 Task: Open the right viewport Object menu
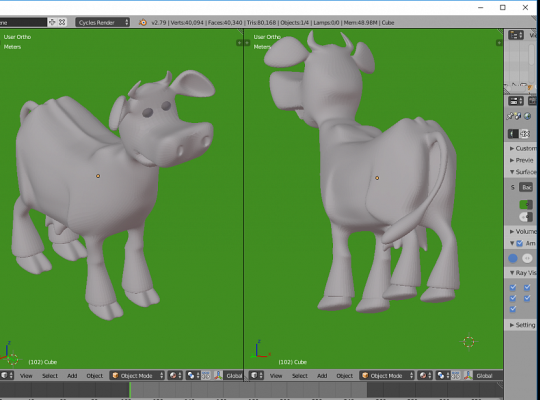coord(344,376)
